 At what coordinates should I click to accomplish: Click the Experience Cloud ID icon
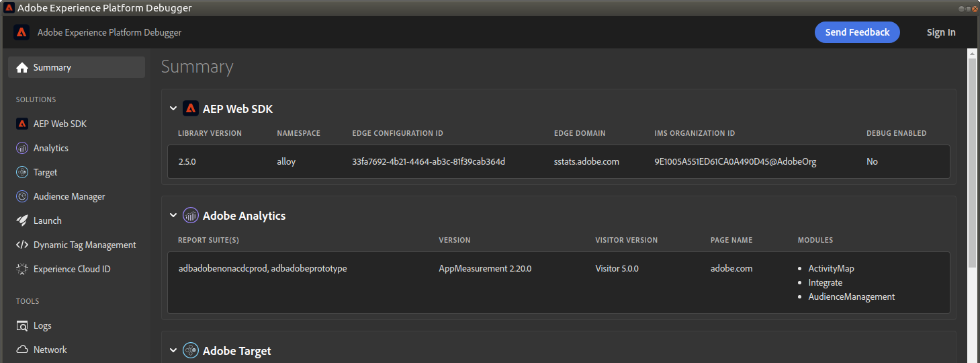click(x=22, y=269)
